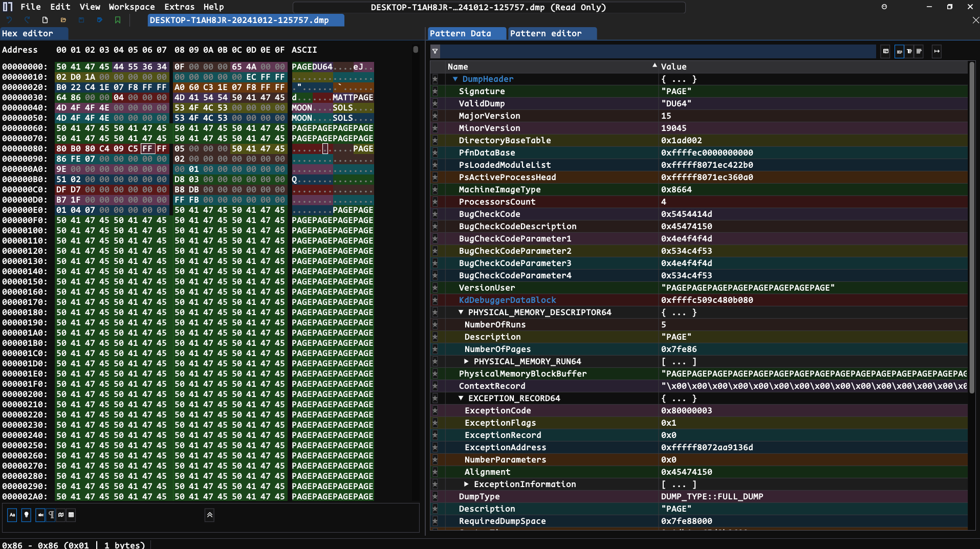Collapse the DumpHeader tree node
The width and height of the screenshot is (980, 549).
click(x=455, y=79)
